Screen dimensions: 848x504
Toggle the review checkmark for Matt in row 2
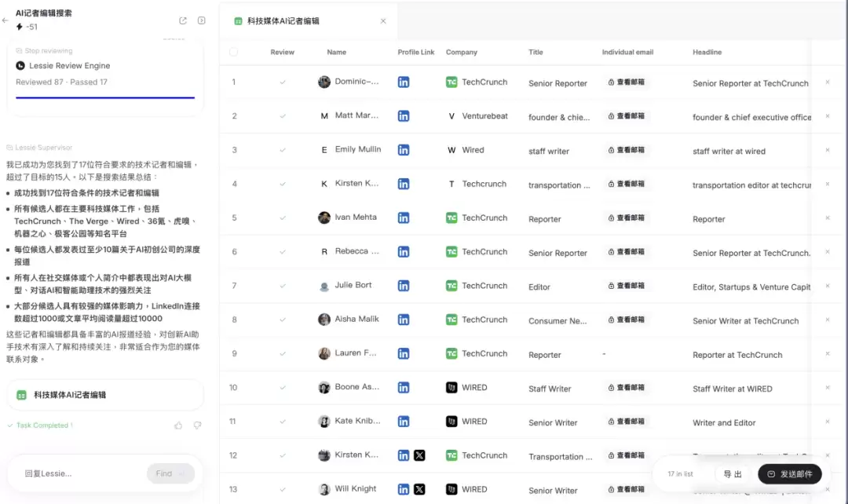coord(283,116)
